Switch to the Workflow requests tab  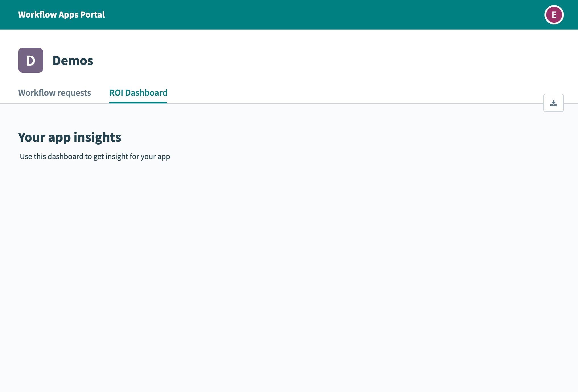(x=54, y=93)
